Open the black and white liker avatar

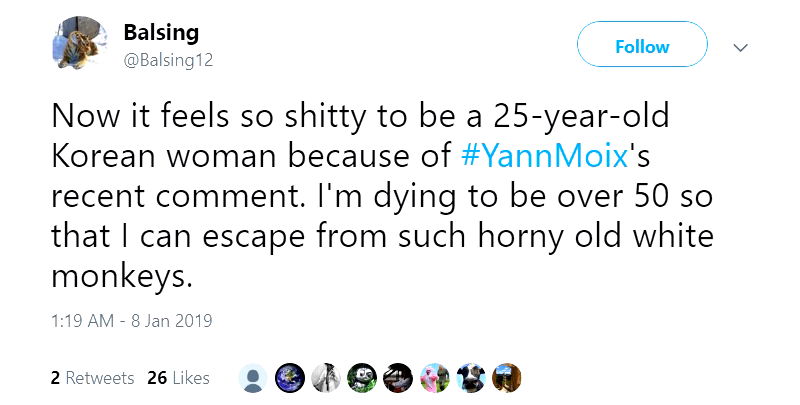pos(398,377)
